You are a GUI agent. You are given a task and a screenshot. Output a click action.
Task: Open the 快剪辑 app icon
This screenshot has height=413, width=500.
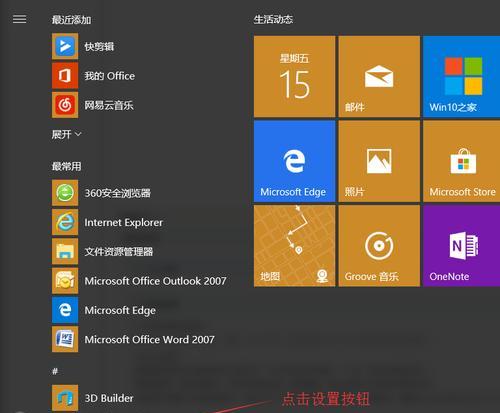tap(65, 46)
